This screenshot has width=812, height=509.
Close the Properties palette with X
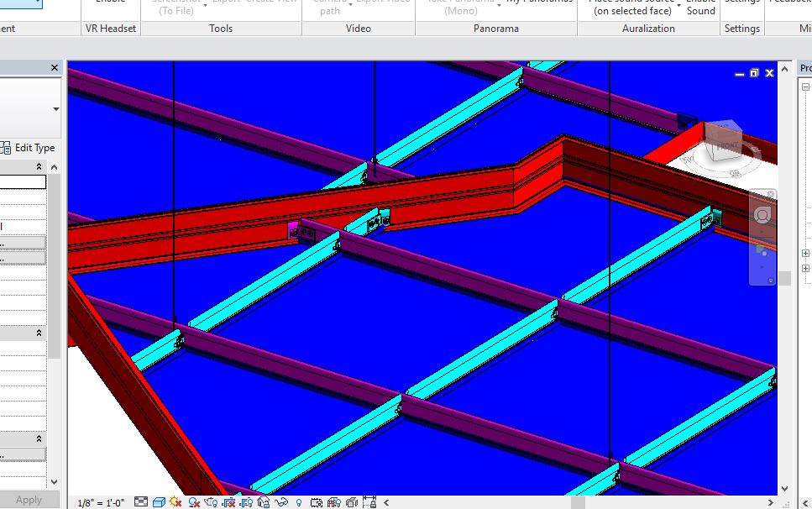click(x=55, y=68)
